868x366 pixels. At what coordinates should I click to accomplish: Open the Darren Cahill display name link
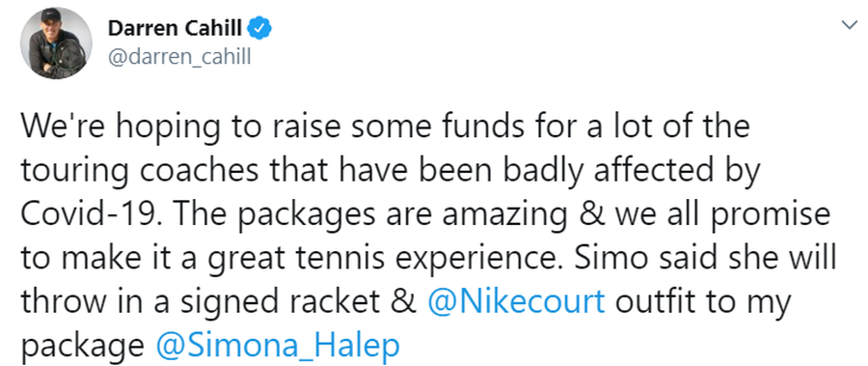(x=175, y=28)
